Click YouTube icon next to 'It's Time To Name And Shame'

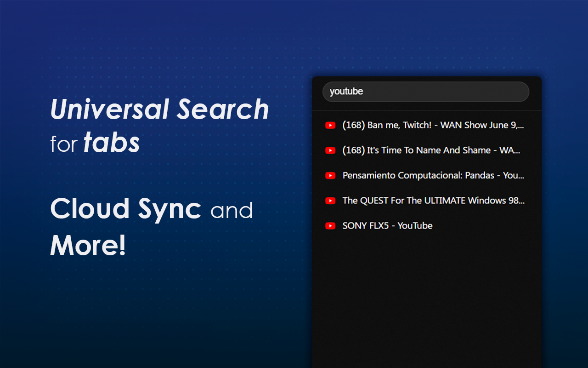pos(330,150)
